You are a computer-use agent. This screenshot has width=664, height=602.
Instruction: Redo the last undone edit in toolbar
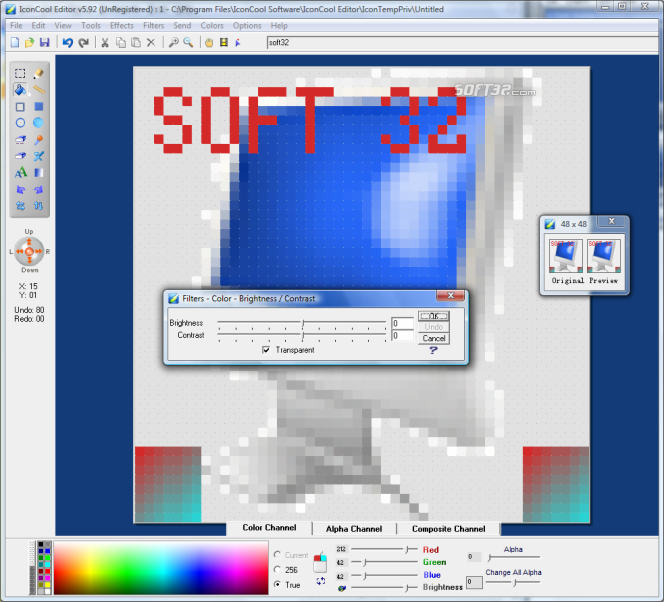[x=83, y=42]
